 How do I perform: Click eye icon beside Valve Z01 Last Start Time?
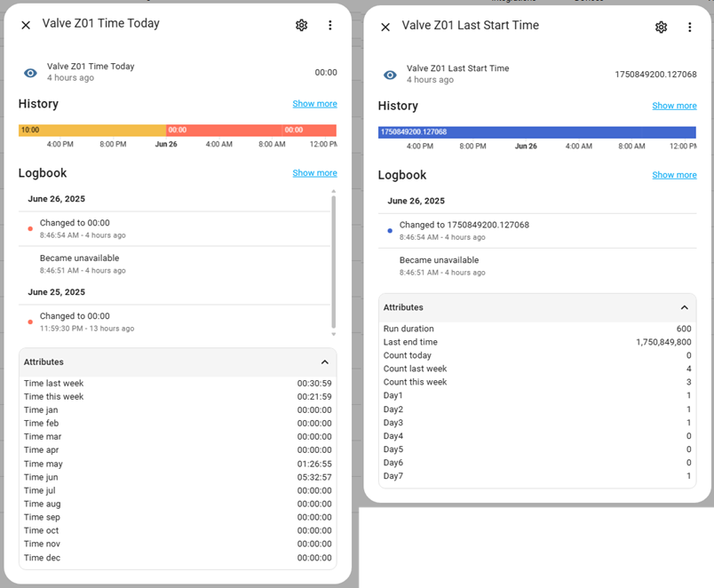pyautogui.click(x=390, y=75)
